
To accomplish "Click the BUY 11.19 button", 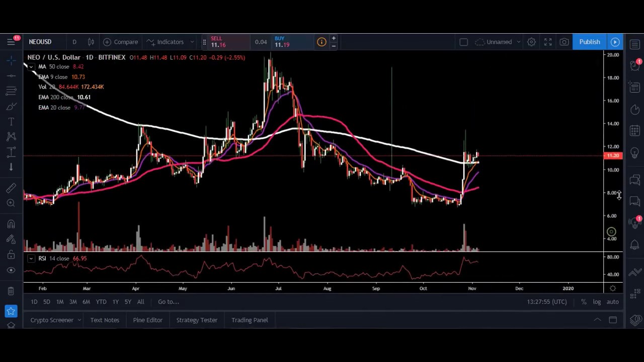I will 293,42.
